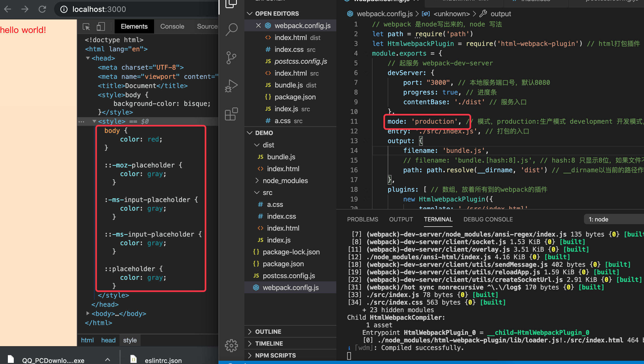Expand the node_modules folder
This screenshot has height=364, width=644.
(x=290, y=181)
